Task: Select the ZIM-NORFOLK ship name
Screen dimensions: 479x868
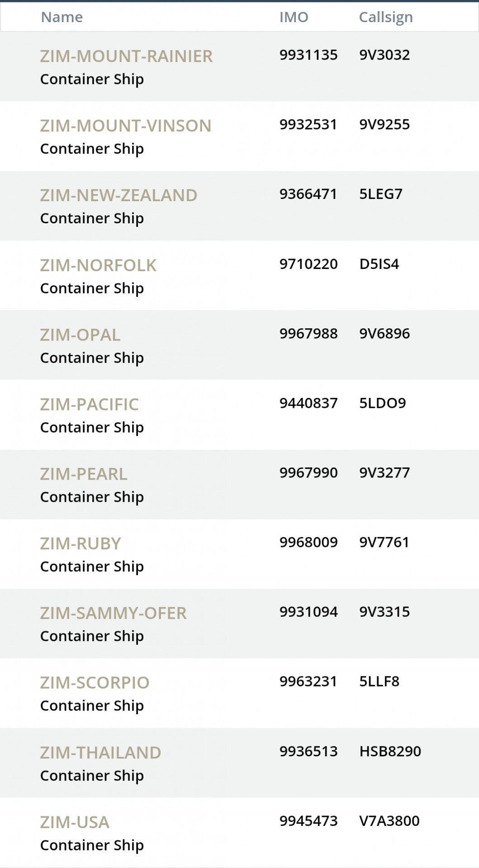Action: (98, 265)
